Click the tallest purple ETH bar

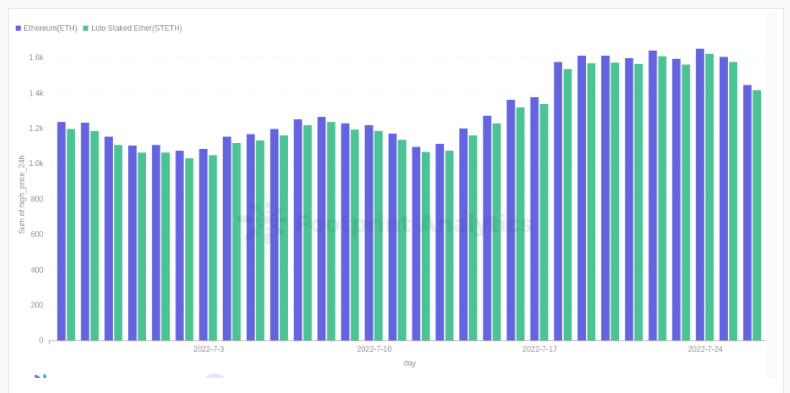pos(700,194)
